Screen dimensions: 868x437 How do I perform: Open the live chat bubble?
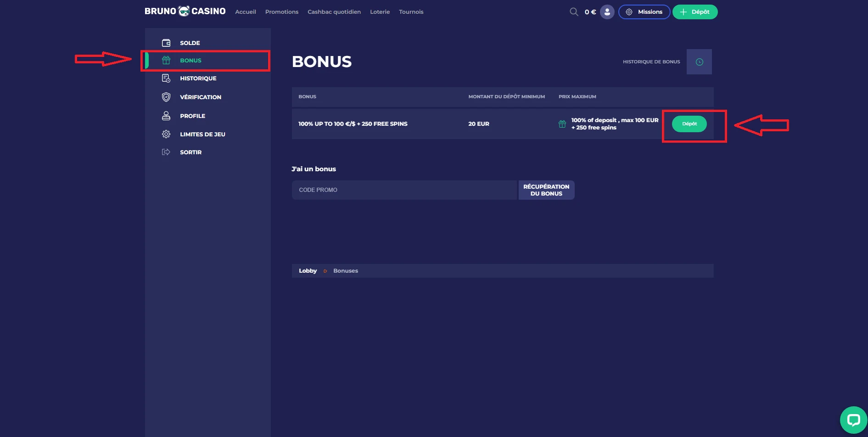(x=853, y=420)
